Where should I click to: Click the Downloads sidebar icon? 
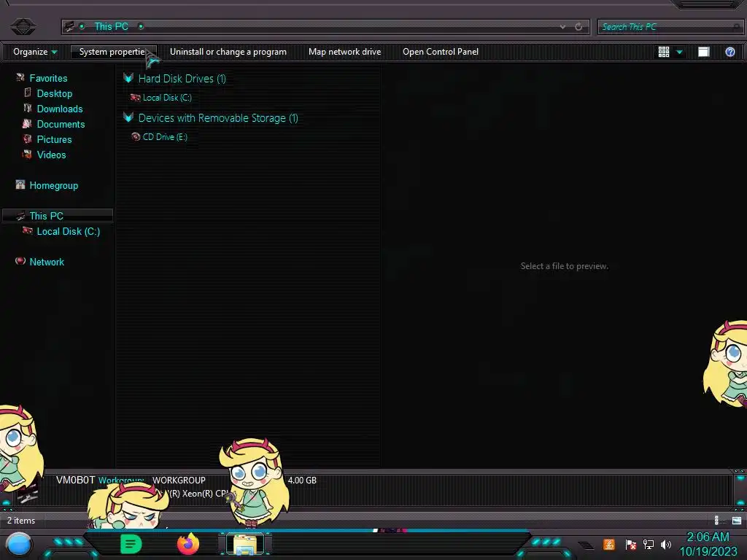click(x=28, y=108)
